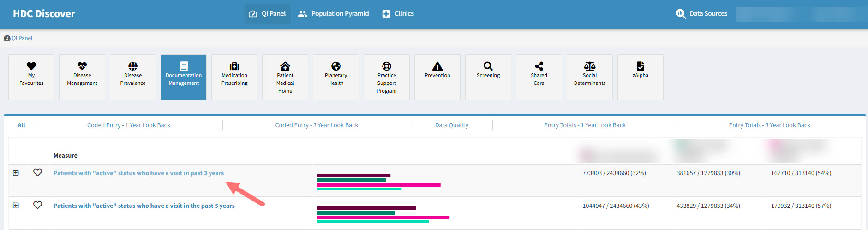Expand the past 3 years measure row
This screenshot has height=230, width=868.
pyautogui.click(x=16, y=173)
